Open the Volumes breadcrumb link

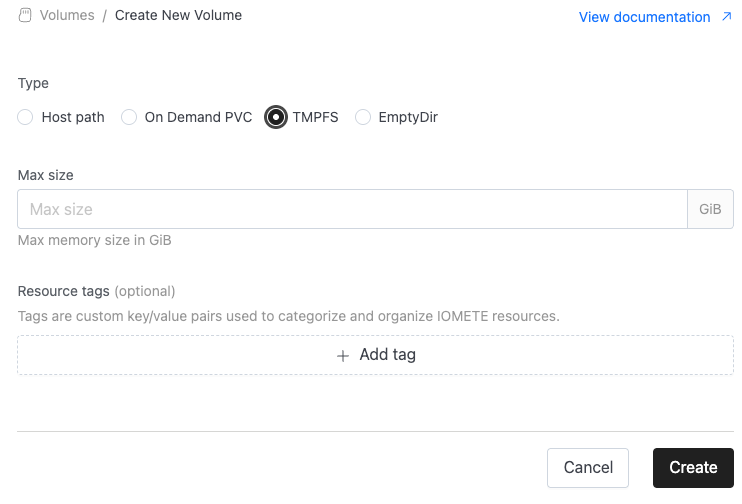tap(67, 15)
